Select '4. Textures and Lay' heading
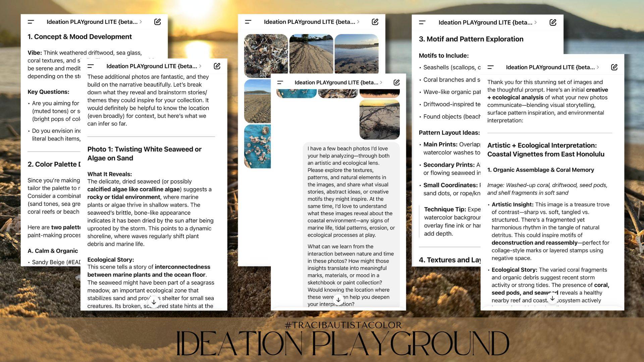Screen dimensions: 644x362 point(450,260)
